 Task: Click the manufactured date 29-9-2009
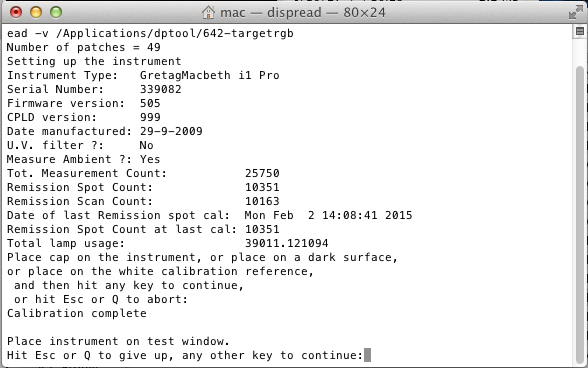[x=171, y=131]
